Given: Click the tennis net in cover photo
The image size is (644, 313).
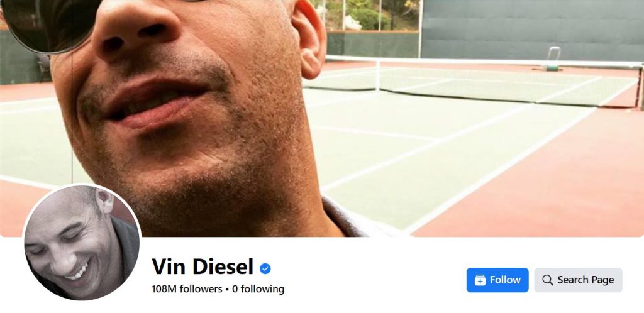Looking at the screenshot, I should 472,82.
